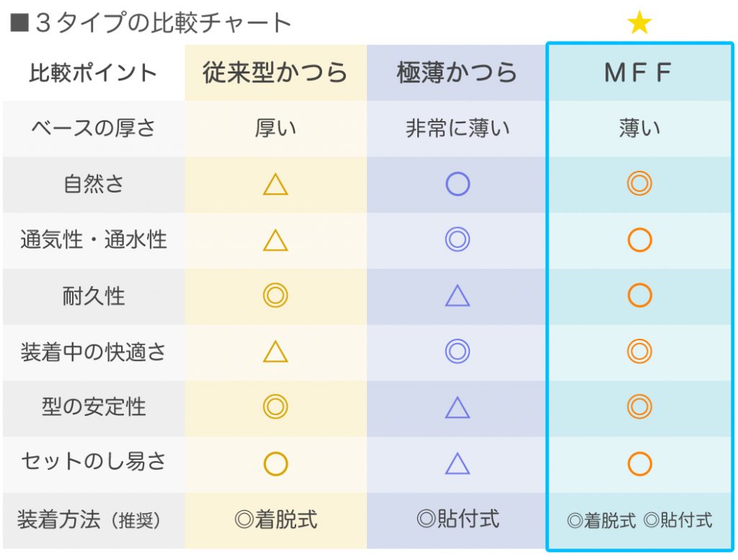Select the 従来型かつら column header
Viewport: 738px width, 560px height.
[x=275, y=73]
